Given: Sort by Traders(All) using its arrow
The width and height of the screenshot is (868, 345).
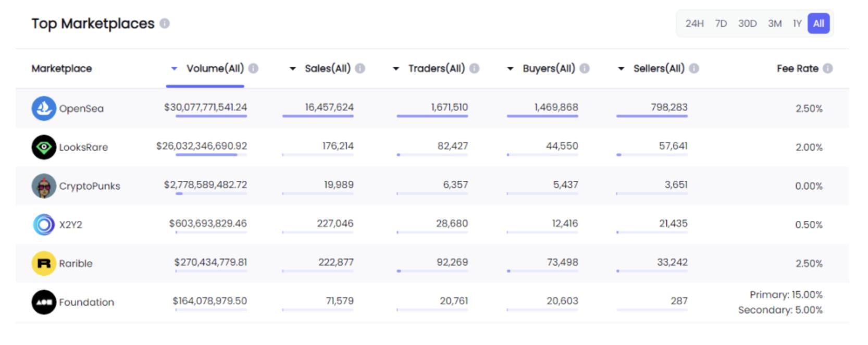Looking at the screenshot, I should [396, 68].
